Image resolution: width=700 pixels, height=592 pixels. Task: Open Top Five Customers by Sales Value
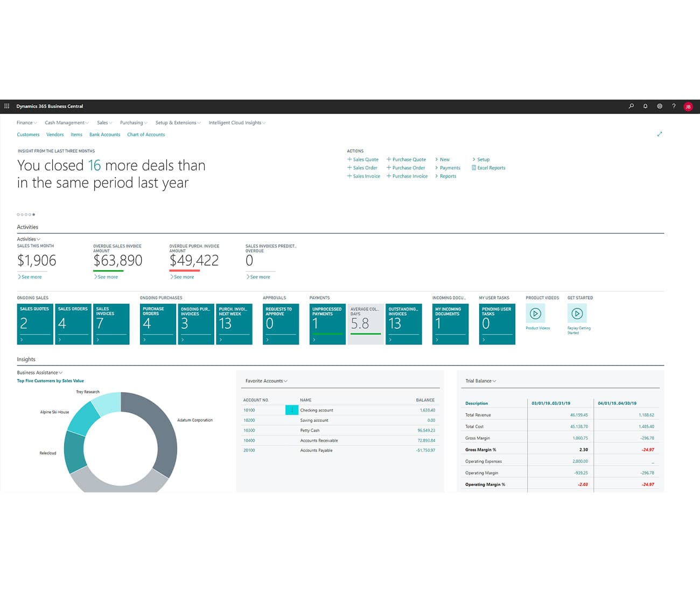51,380
